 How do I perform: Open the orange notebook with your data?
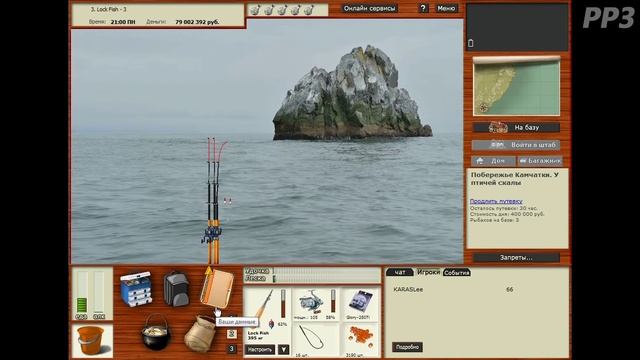(x=217, y=289)
